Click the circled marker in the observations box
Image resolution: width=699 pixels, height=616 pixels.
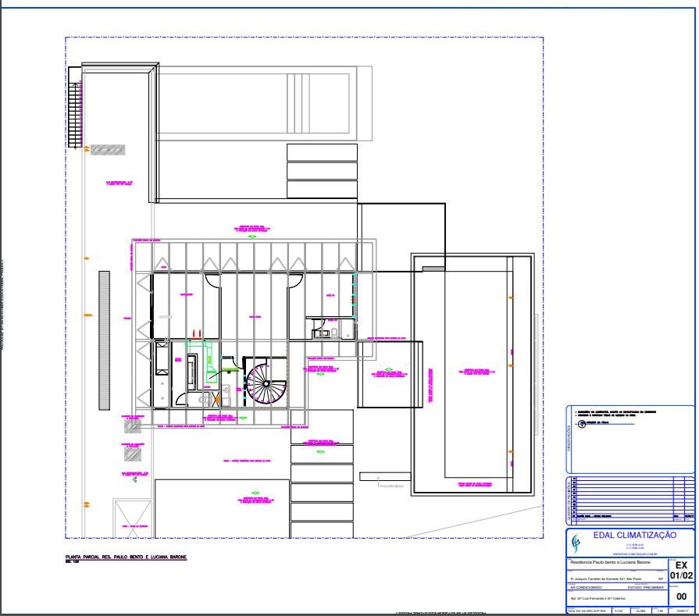pos(580,423)
